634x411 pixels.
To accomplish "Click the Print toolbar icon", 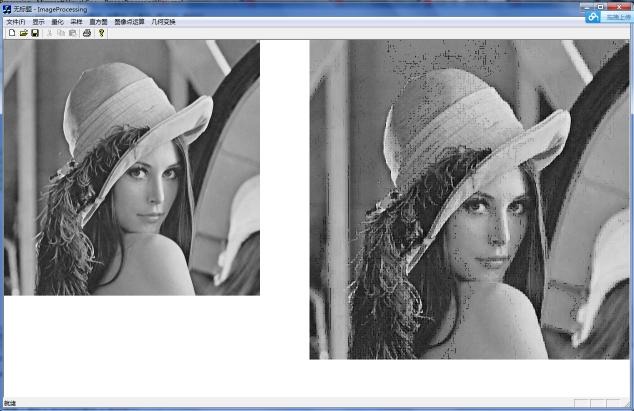I will tap(87, 33).
